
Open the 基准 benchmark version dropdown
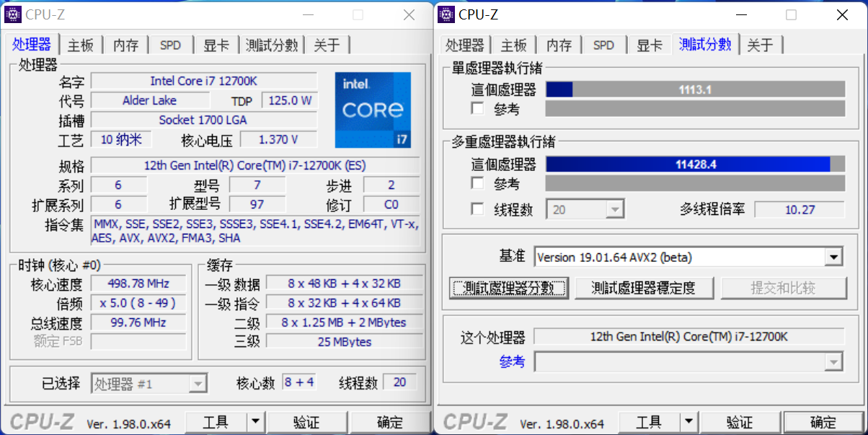[833, 256]
